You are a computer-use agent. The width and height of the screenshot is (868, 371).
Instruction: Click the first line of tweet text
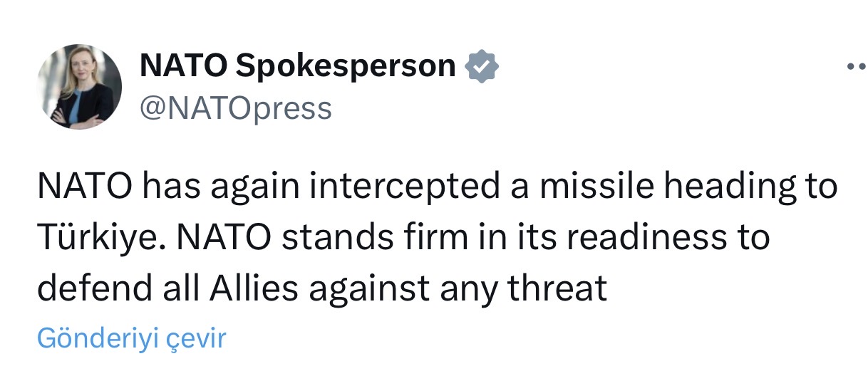(436, 187)
